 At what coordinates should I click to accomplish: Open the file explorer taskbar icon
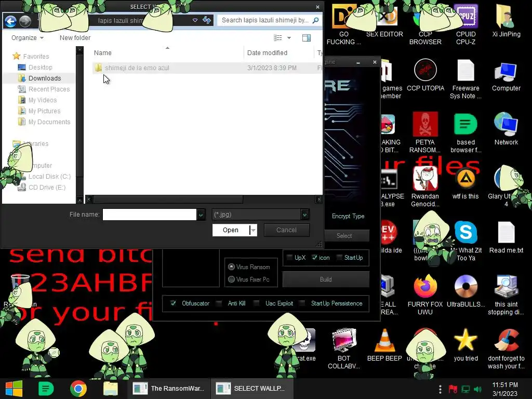click(x=110, y=389)
